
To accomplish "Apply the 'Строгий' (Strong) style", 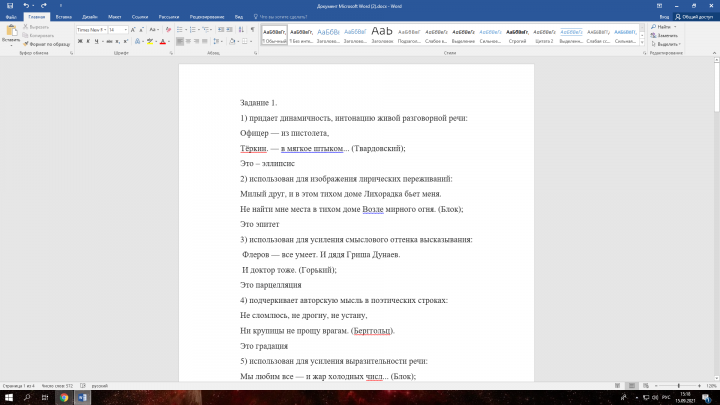I will [x=517, y=35].
